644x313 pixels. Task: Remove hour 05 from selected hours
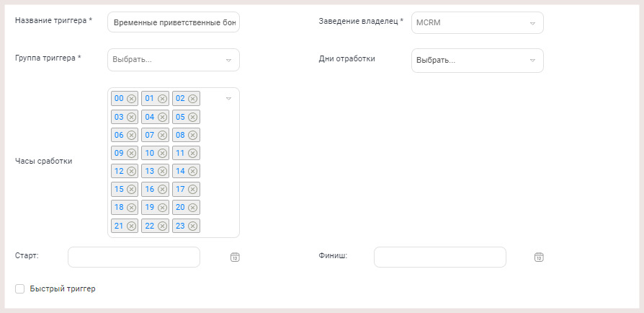192,118
